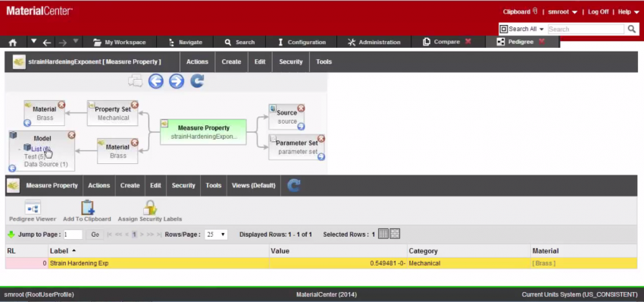Close the Pedigree tab with red X
This screenshot has width=644, height=302.
click(x=542, y=42)
